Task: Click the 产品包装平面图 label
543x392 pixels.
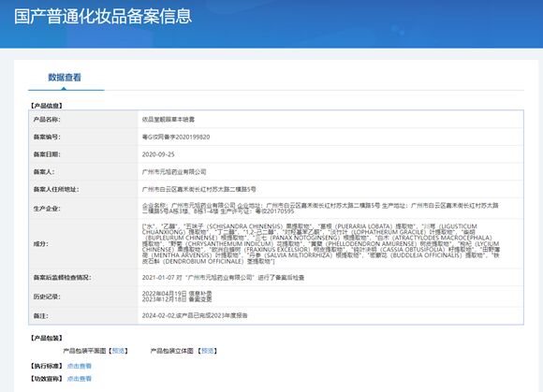Action: [x=84, y=351]
